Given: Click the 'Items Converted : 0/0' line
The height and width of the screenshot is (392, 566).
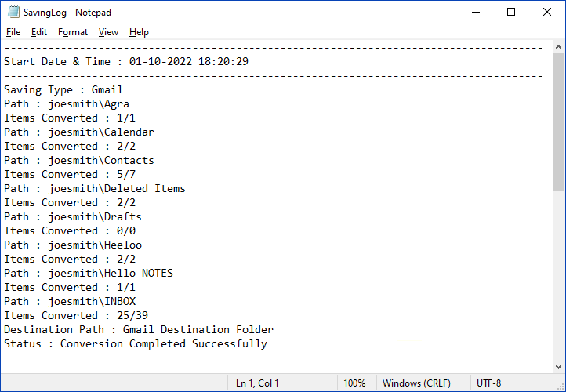Looking at the screenshot, I should (x=70, y=230).
